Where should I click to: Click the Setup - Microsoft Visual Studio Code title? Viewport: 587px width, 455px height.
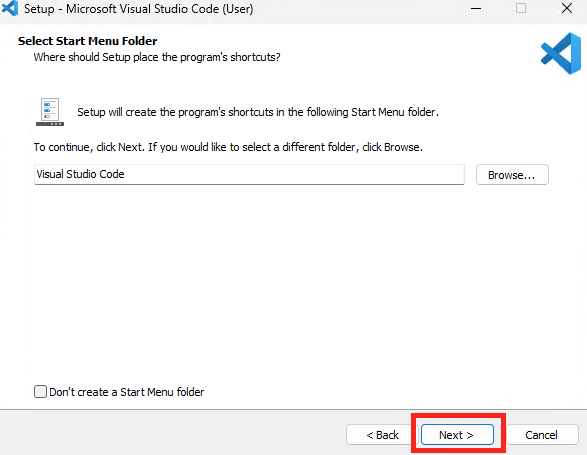coord(139,9)
